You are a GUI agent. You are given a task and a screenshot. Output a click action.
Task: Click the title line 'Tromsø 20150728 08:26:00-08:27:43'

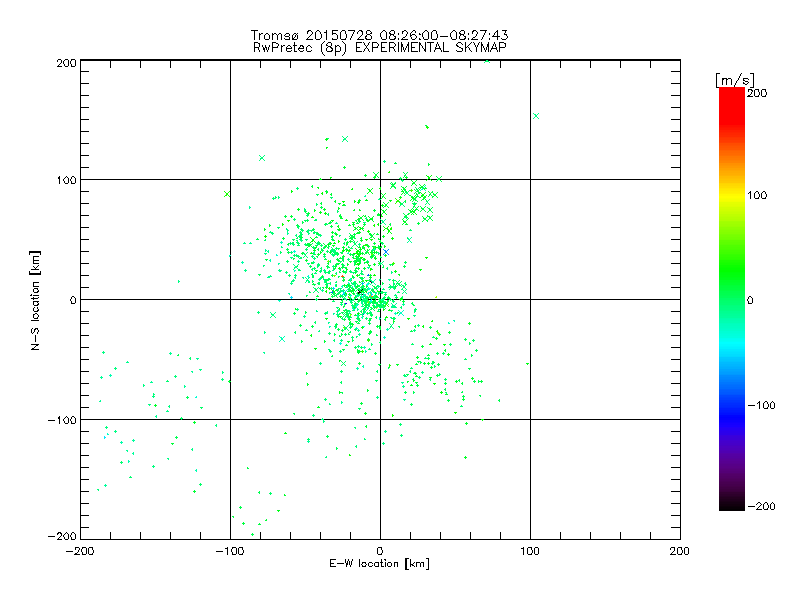[379, 35]
